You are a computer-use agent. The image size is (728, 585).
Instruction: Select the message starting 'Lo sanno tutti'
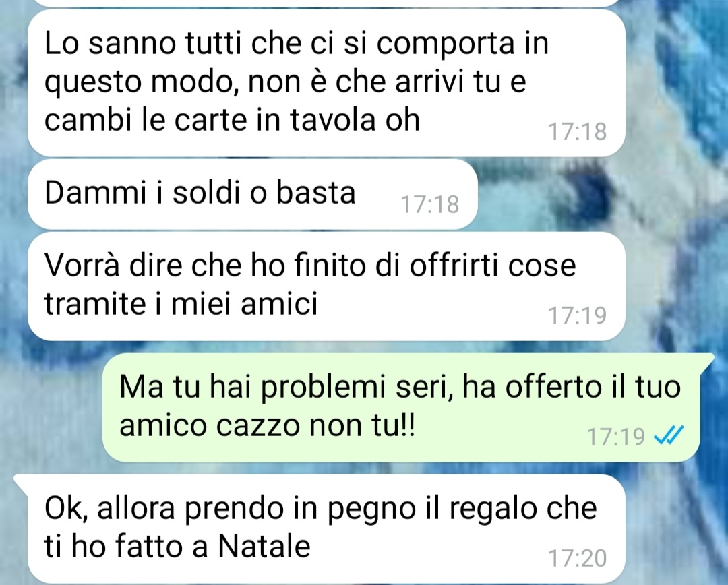tap(326, 83)
